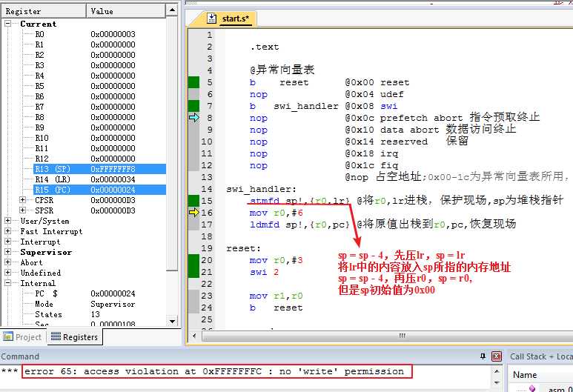Click the reset: label on line 19
Viewport: 573px width, 392px height.
pyautogui.click(x=243, y=248)
